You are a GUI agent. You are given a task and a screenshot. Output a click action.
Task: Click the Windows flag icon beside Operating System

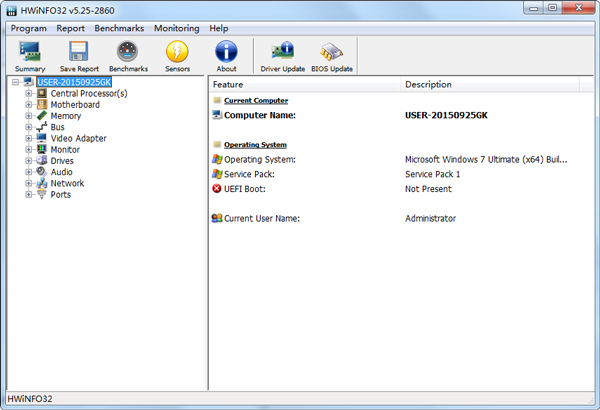tap(217, 159)
